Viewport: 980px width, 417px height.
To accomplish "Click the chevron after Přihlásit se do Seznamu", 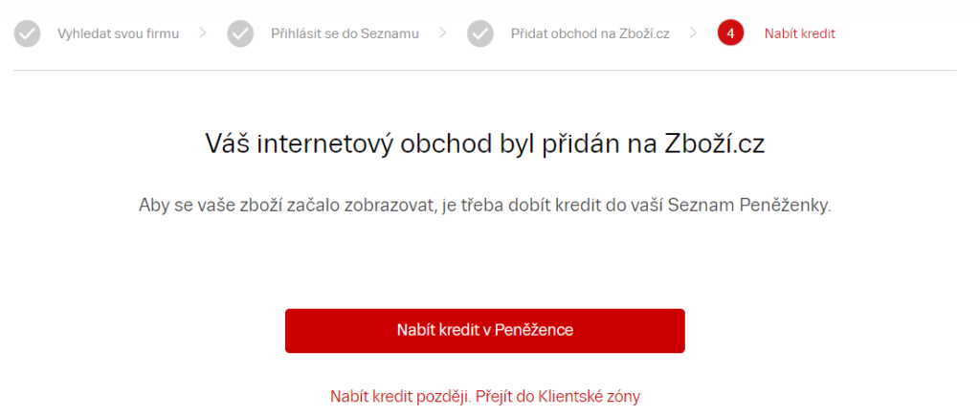I will (442, 33).
